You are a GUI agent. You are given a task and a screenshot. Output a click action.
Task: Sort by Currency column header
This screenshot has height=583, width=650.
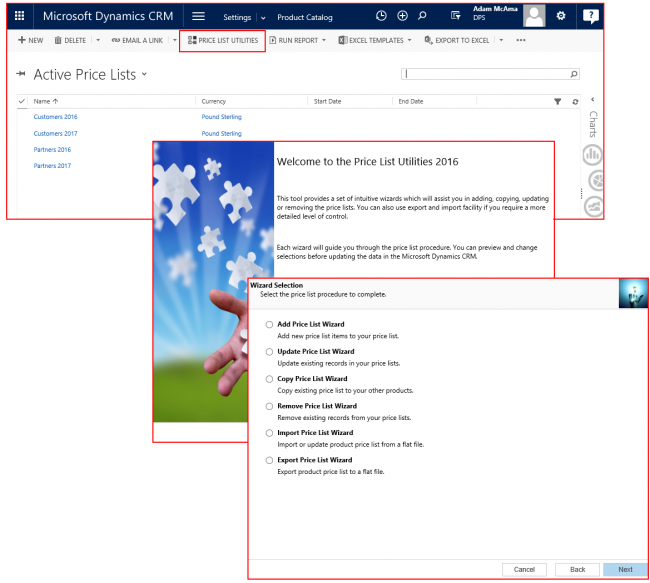(213, 101)
